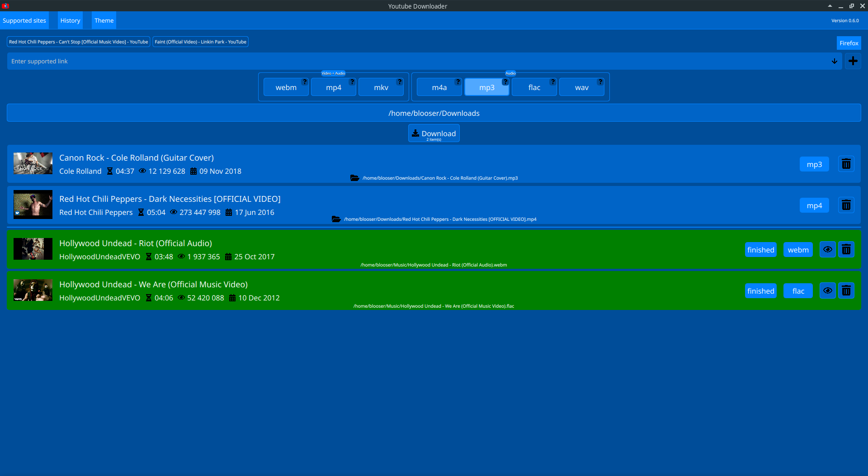Open folder icon for Dark Necessities output path
Screen dimensions: 868x476
[x=336, y=219]
